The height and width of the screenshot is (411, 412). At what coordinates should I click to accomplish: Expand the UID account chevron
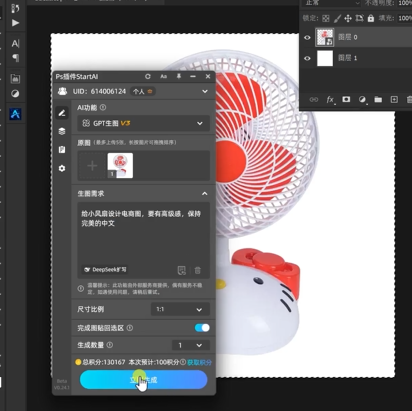(x=205, y=91)
